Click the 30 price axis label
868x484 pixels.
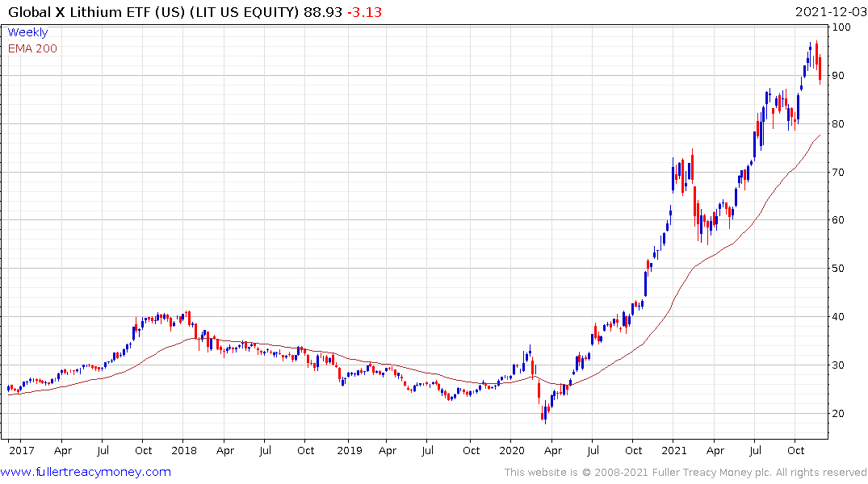(838, 365)
